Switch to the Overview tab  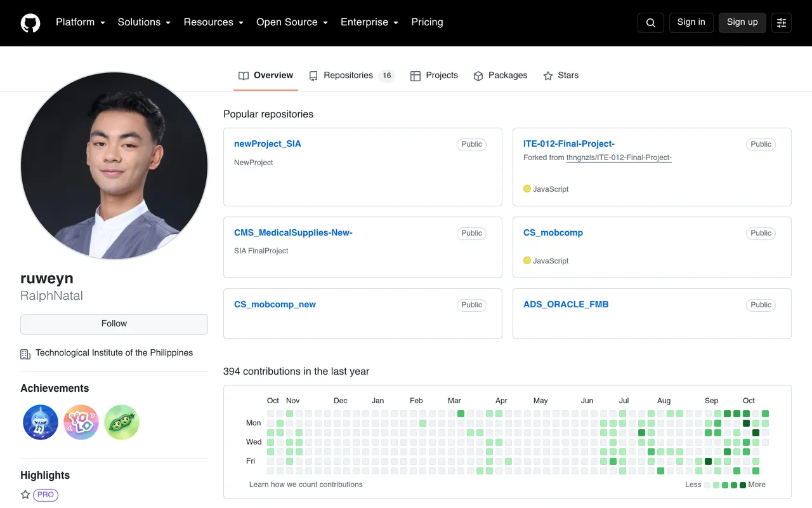(266, 76)
